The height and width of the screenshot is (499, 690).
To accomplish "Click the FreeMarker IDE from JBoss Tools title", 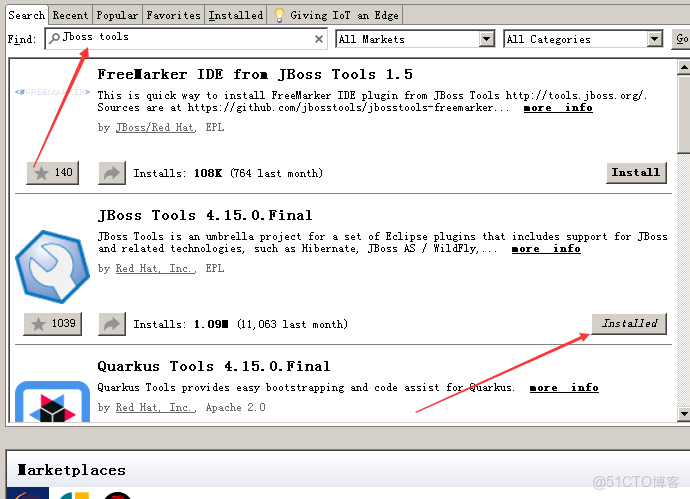I will [255, 74].
